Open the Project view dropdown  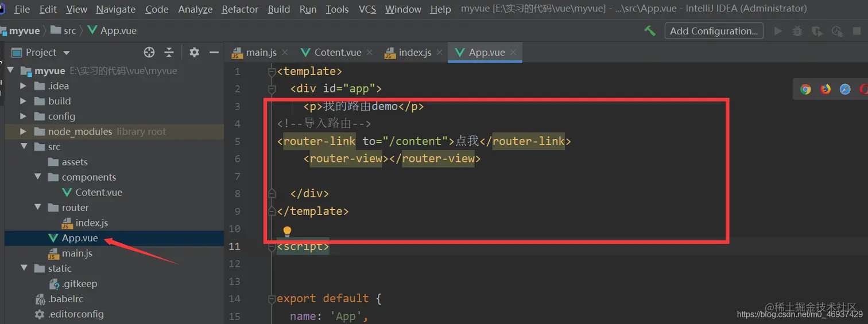pos(66,53)
